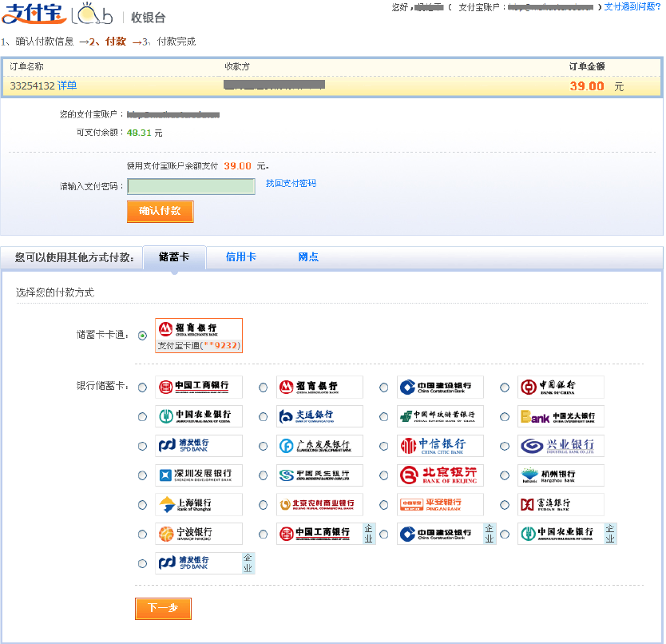Choose the Ping An Bank (平安银行) logo
666x644 pixels.
[x=439, y=505]
